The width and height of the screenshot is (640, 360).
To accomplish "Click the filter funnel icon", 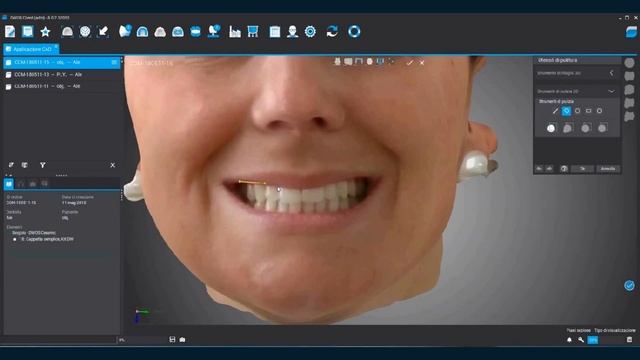I will click(42, 165).
